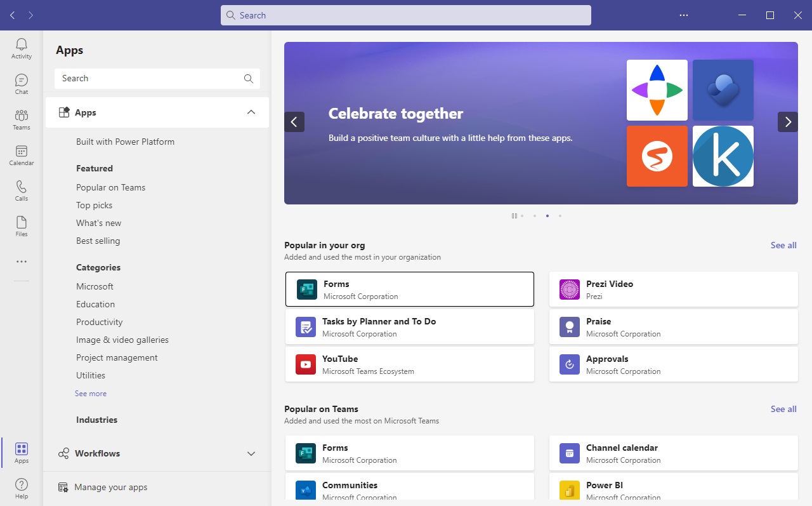Click the Communities app icon
Viewport: 812px width, 506px height.
click(306, 489)
